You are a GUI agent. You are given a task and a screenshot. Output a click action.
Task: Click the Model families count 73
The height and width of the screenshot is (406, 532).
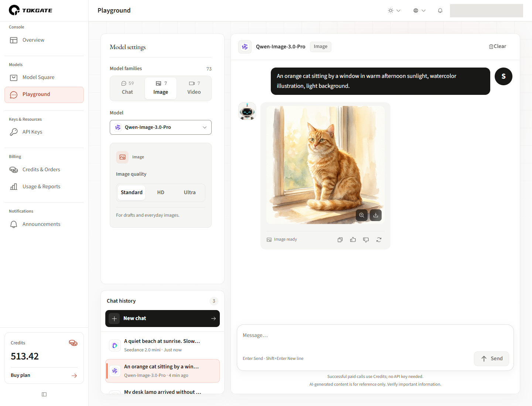(209, 69)
